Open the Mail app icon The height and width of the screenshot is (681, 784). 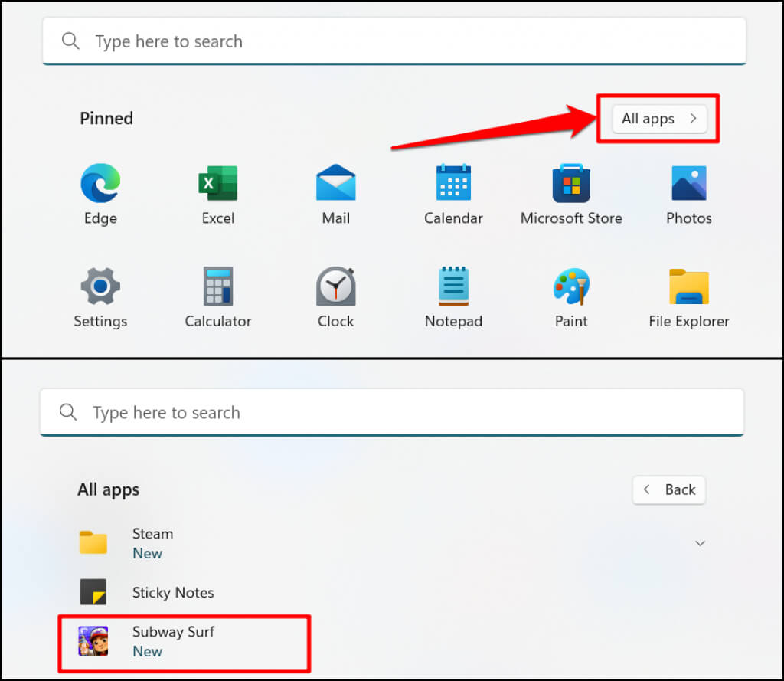tap(335, 182)
